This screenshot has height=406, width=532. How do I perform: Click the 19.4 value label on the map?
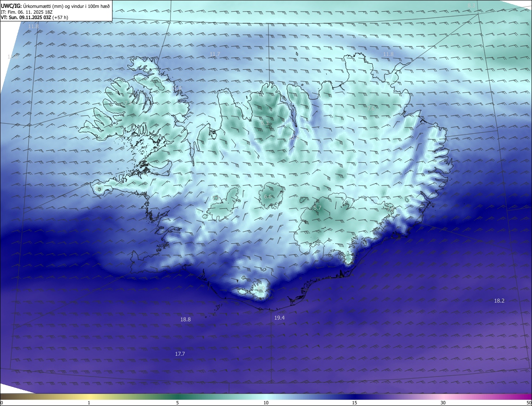click(x=279, y=318)
